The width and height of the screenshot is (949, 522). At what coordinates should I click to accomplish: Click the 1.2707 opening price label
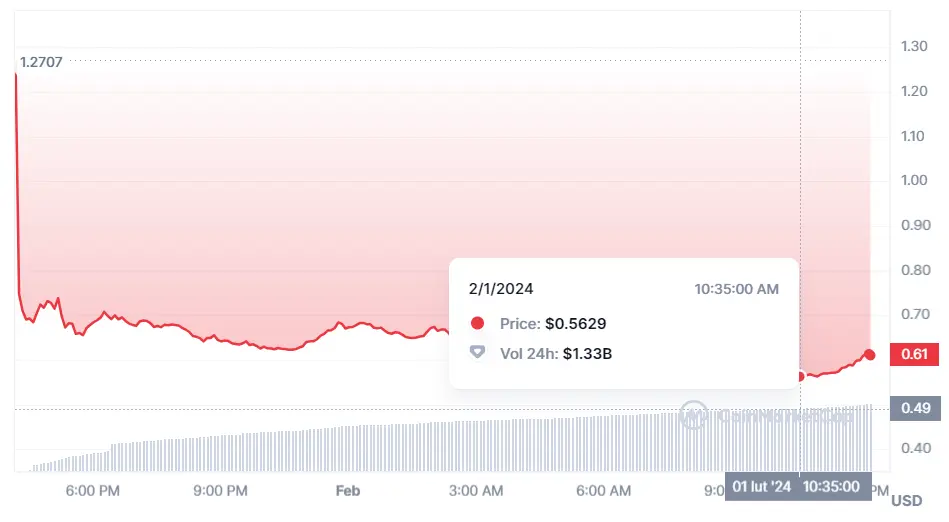tap(41, 62)
